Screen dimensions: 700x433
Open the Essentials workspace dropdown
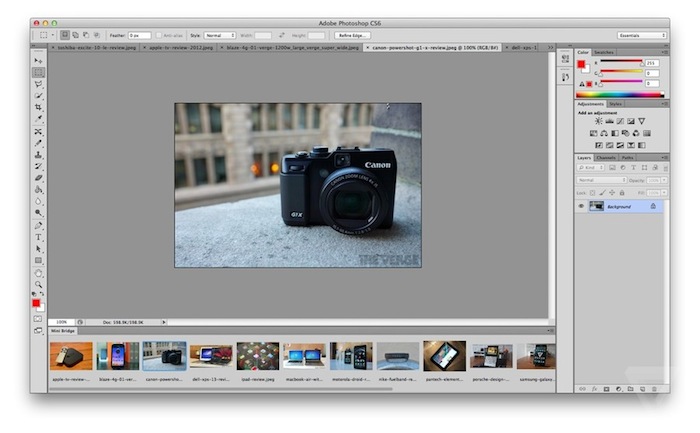tap(641, 35)
